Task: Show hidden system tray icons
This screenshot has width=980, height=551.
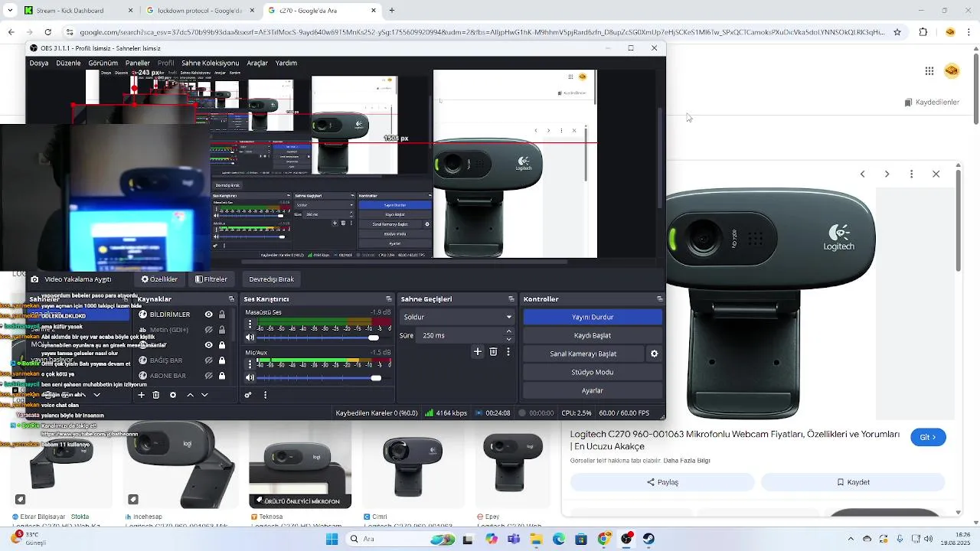Action: [851, 539]
